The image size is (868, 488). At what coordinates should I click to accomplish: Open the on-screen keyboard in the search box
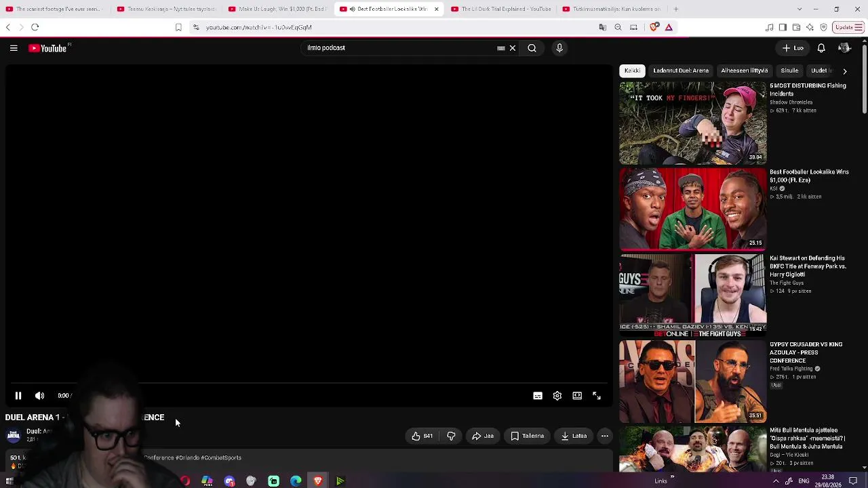501,48
